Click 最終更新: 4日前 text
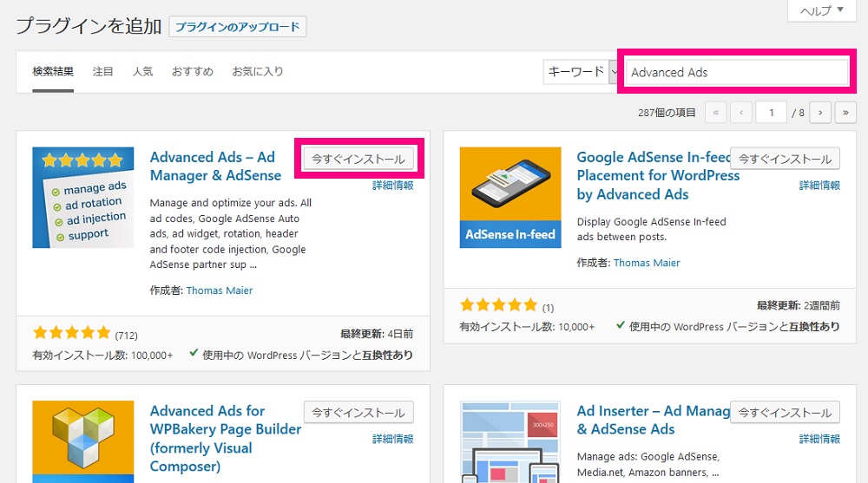This screenshot has width=868, height=483. pos(377,334)
